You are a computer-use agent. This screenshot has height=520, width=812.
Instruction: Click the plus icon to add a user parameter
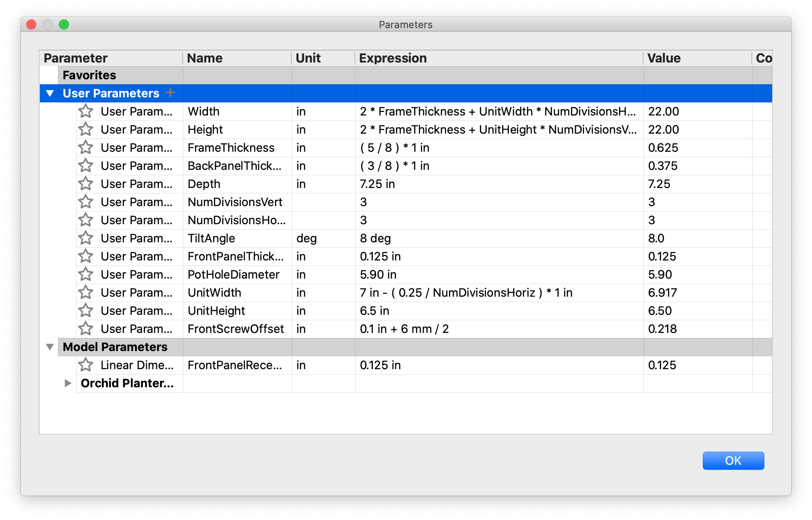pyautogui.click(x=170, y=92)
